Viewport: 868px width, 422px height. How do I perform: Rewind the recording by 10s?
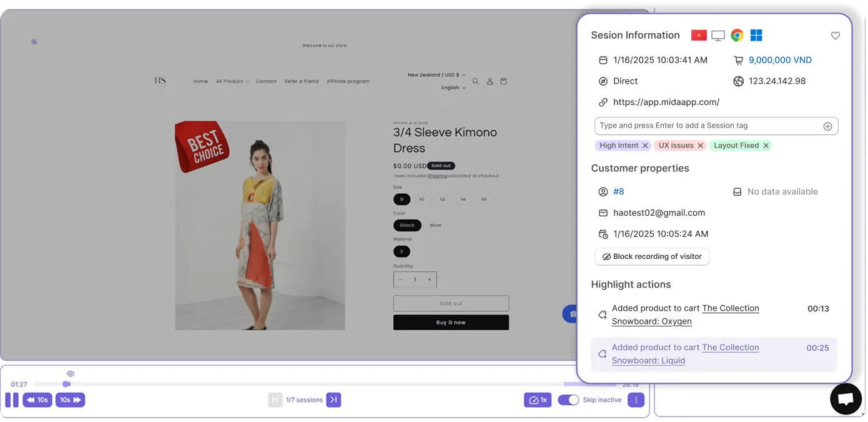coord(37,400)
